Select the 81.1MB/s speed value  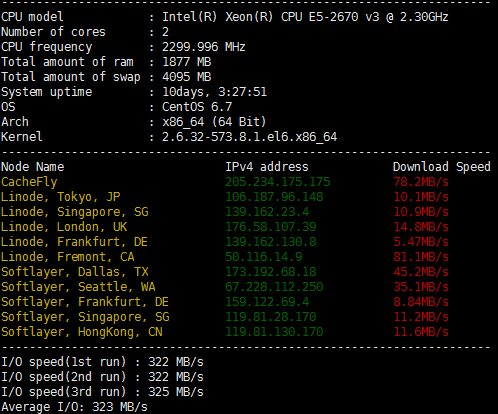pyautogui.click(x=421, y=257)
